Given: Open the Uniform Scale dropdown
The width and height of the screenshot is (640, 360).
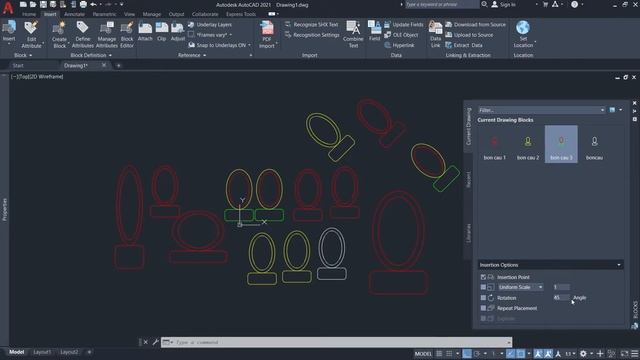Looking at the screenshot, I should pyautogui.click(x=521, y=287).
